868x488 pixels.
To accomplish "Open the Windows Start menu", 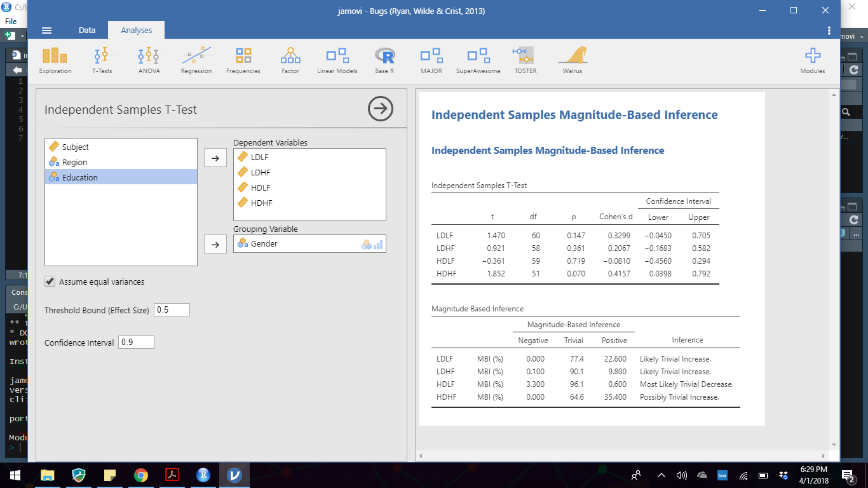I will (x=15, y=475).
